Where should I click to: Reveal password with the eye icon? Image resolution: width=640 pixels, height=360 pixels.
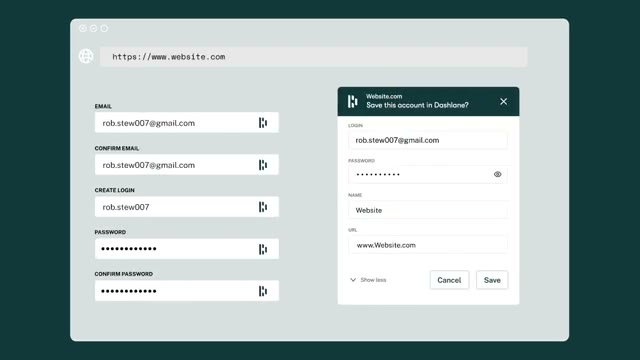[x=497, y=174]
